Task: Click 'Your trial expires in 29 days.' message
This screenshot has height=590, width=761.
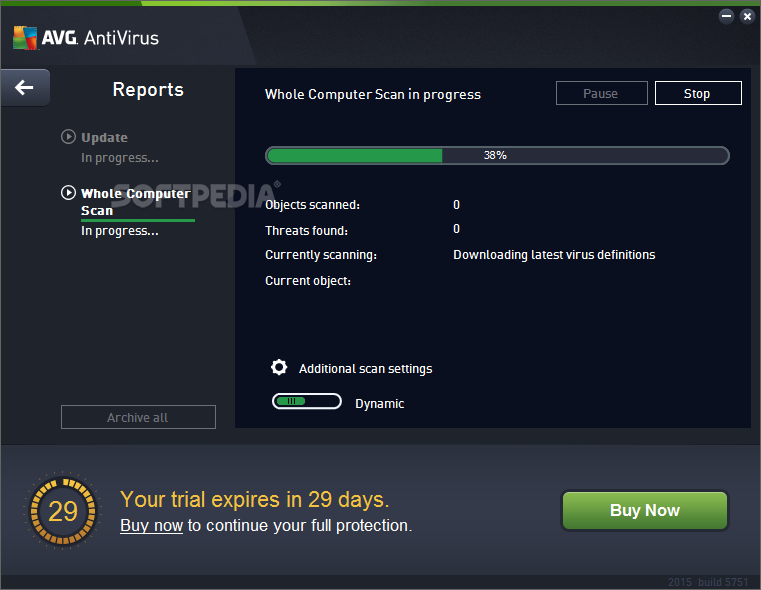Action: [255, 499]
